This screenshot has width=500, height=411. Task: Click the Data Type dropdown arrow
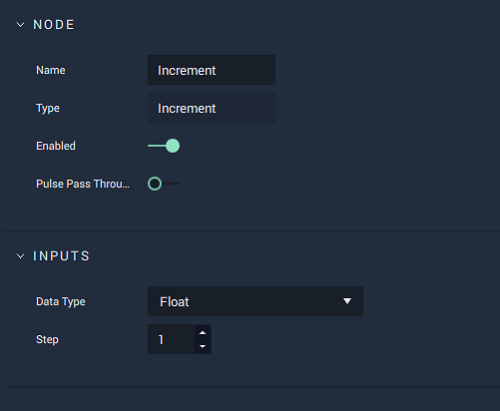point(347,301)
